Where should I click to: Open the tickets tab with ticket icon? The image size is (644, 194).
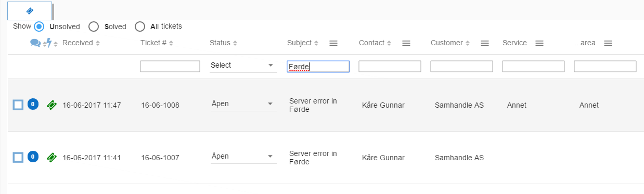(x=30, y=10)
